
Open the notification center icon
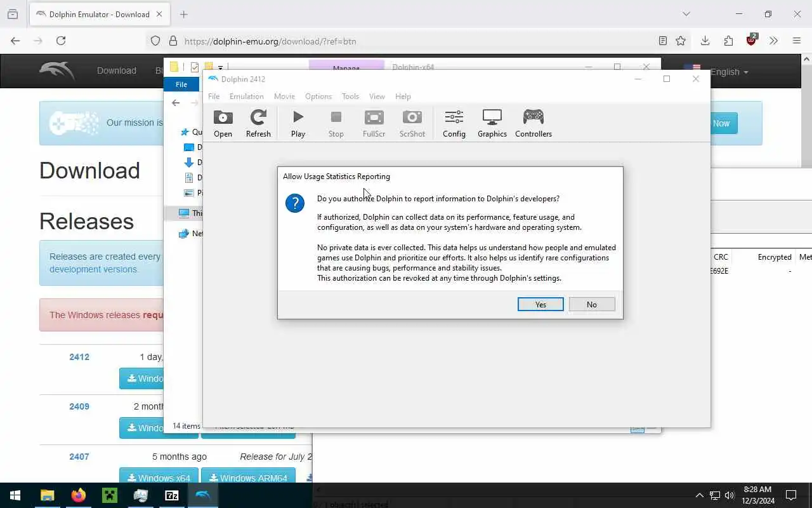coord(791,495)
